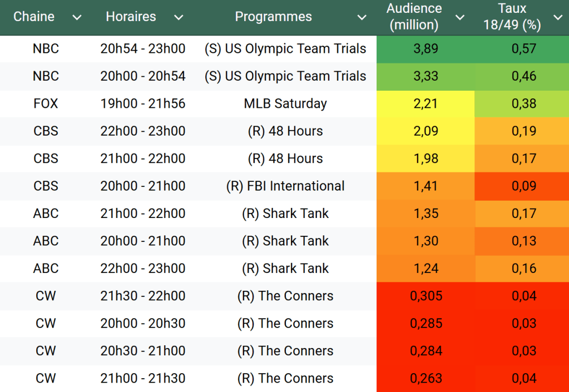This screenshot has height=392, width=569.
Task: Select the 0,09 red rate cell
Action: pos(523,186)
